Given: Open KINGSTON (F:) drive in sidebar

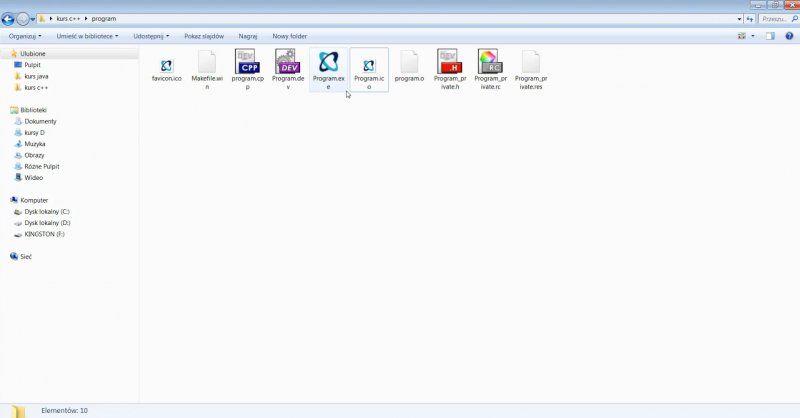Looking at the screenshot, I should pos(44,233).
